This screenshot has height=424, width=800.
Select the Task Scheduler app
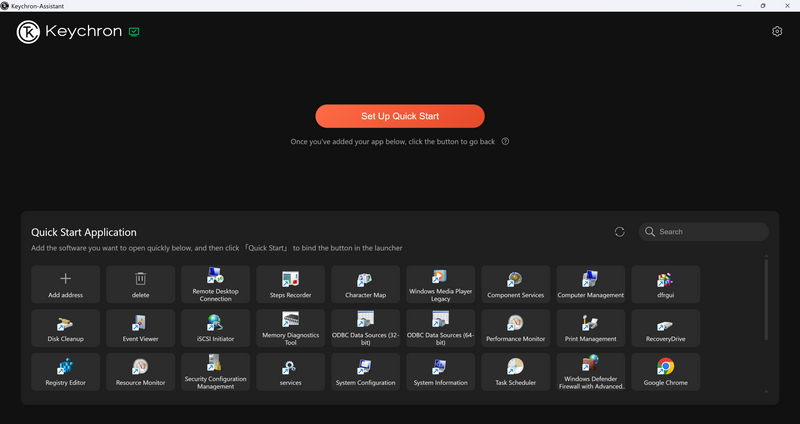[x=515, y=372]
